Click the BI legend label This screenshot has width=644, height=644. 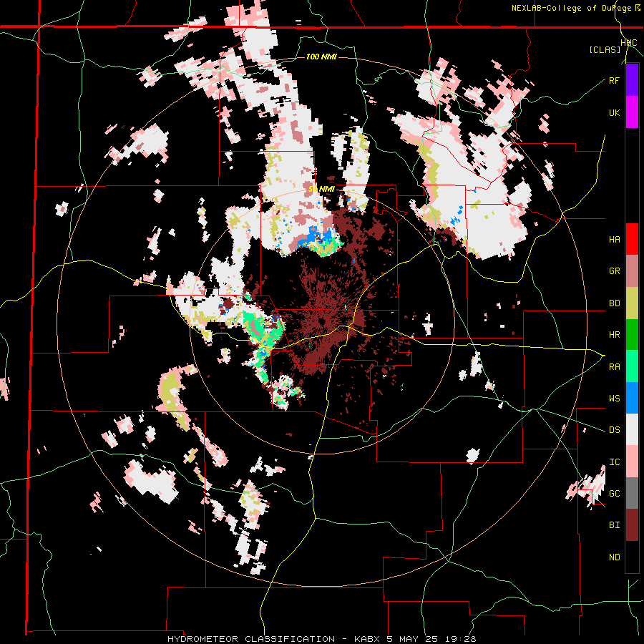[x=614, y=525]
